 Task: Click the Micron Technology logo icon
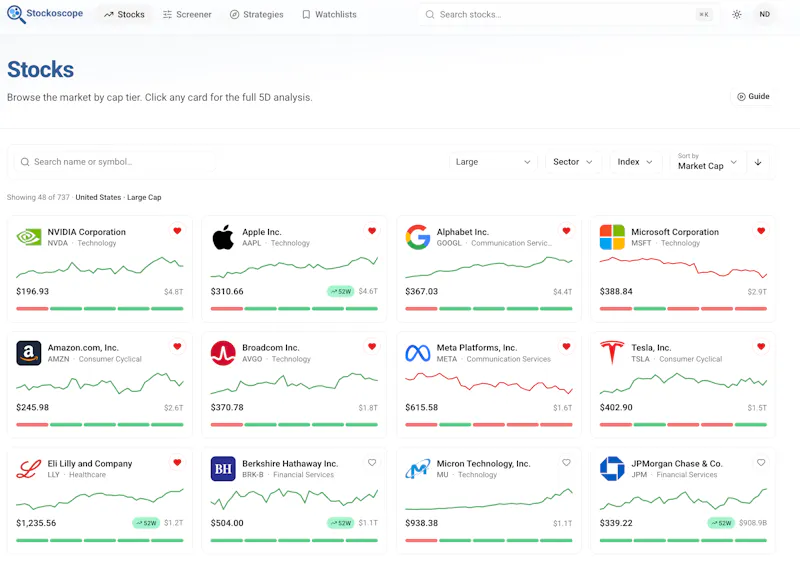click(x=418, y=469)
